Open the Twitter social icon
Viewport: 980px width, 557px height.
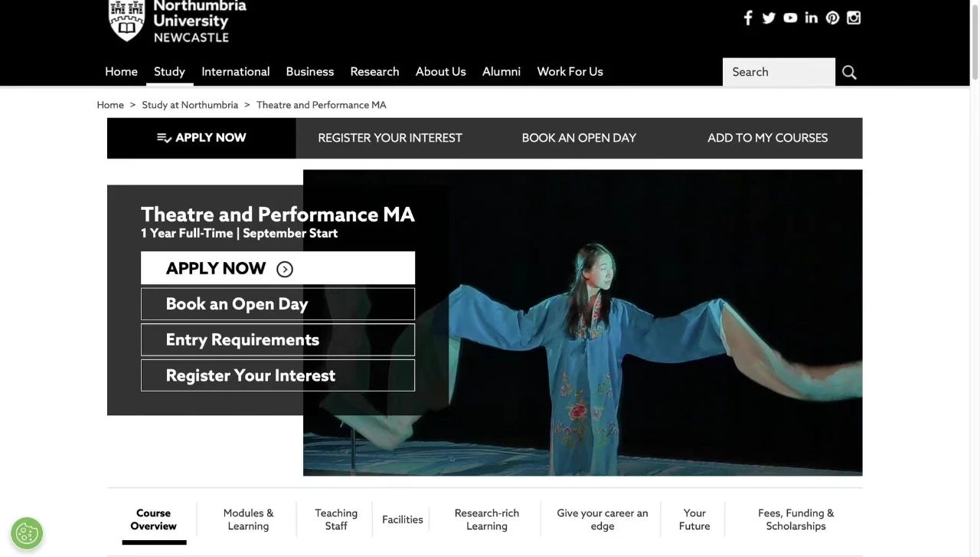769,18
